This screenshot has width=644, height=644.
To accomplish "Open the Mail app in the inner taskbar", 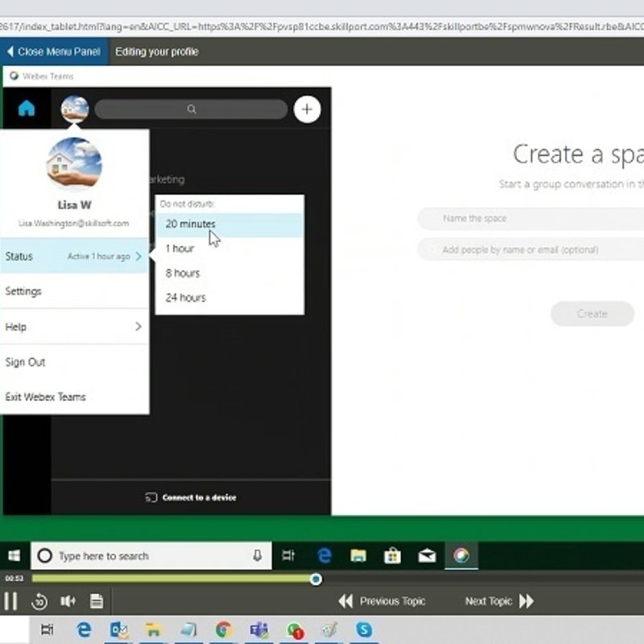I will tap(427, 555).
